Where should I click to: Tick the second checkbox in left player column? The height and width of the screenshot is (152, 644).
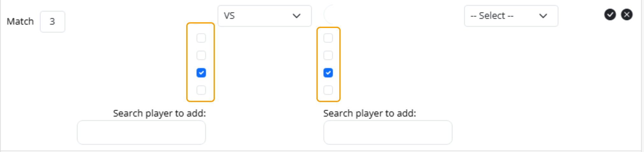[201, 55]
